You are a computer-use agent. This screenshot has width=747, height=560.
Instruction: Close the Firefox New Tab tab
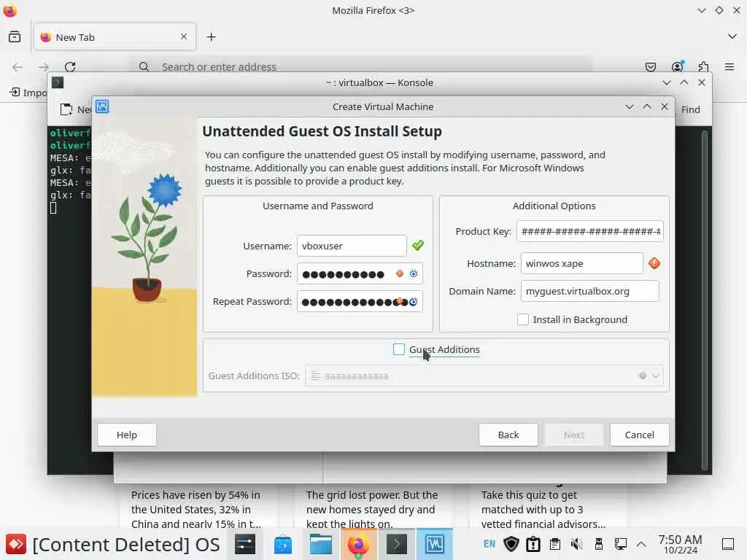click(x=184, y=36)
